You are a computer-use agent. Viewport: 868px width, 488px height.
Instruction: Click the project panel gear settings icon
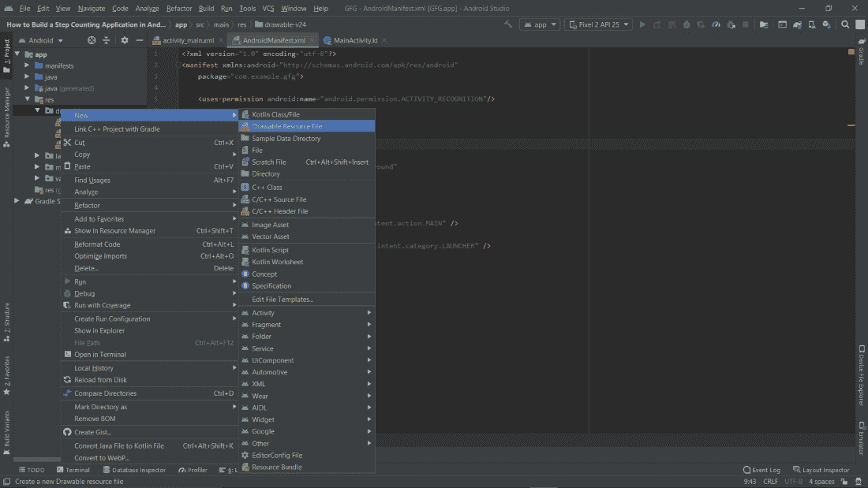click(x=124, y=40)
